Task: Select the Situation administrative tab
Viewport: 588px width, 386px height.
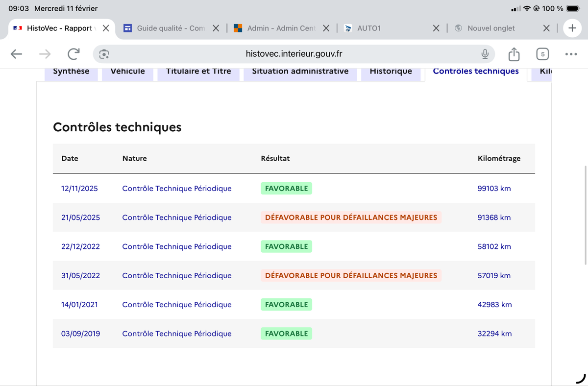Action: pyautogui.click(x=300, y=71)
